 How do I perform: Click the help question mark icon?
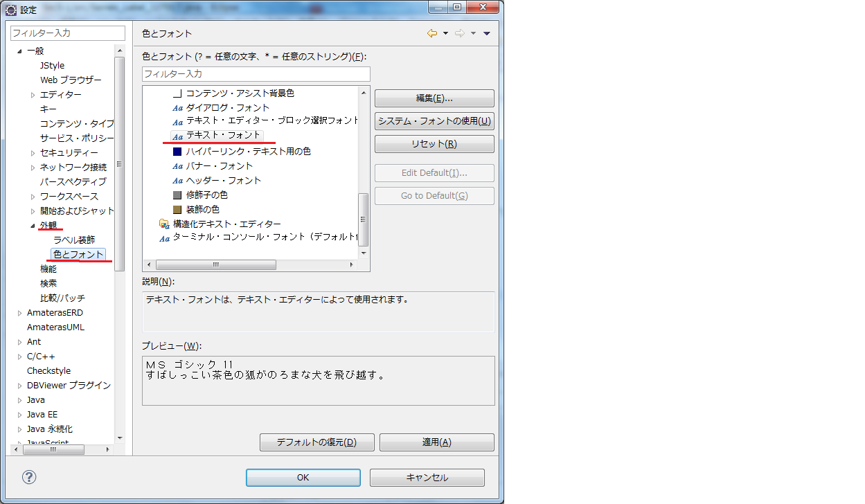pos(29,477)
